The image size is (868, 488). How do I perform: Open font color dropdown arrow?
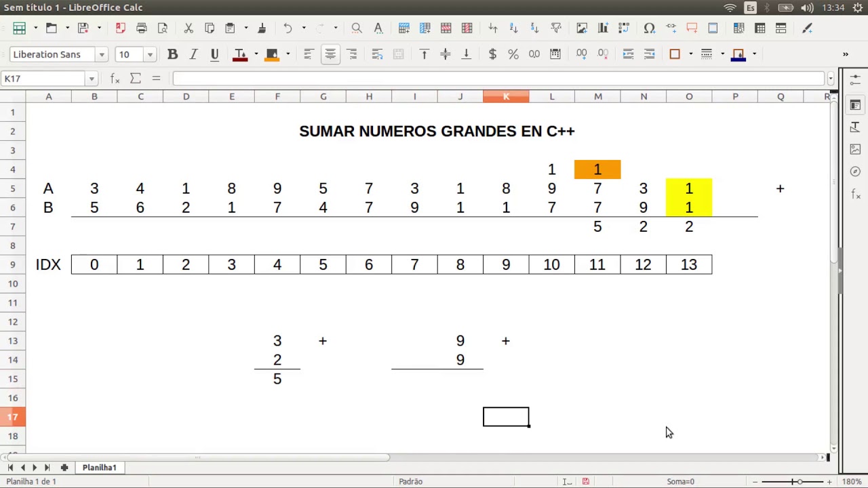tap(256, 54)
